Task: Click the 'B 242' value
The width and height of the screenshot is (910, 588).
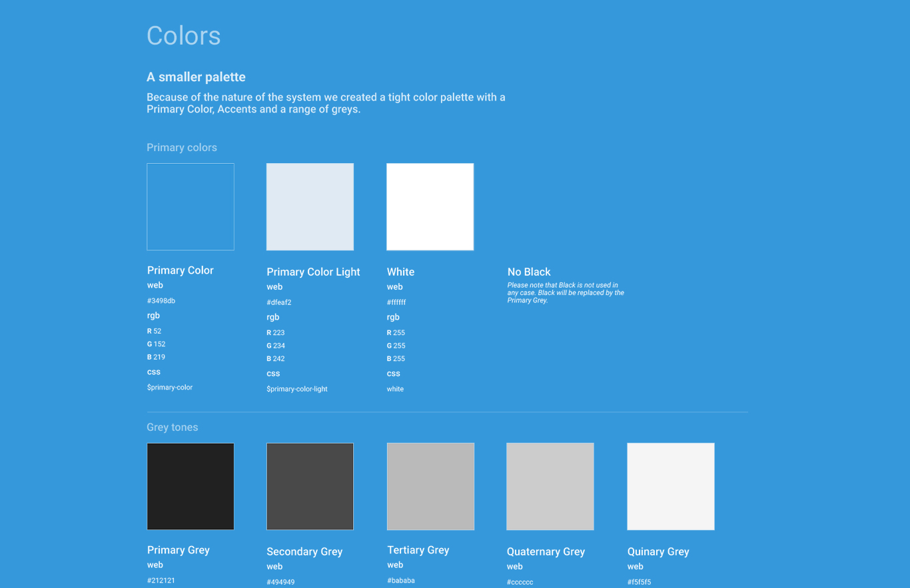Action: click(276, 359)
